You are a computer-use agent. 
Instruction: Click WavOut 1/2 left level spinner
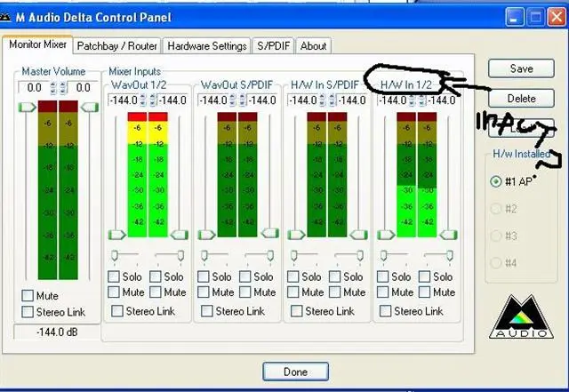click(142, 100)
